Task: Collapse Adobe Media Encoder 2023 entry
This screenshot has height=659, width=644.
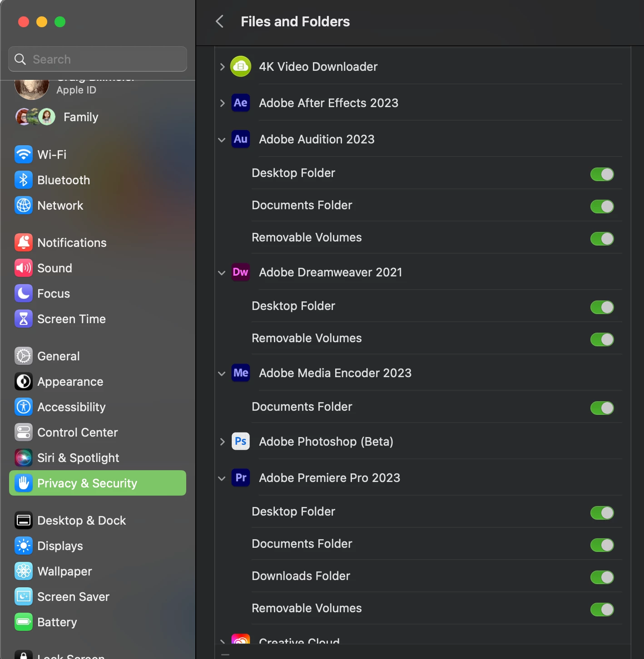Action: point(222,374)
